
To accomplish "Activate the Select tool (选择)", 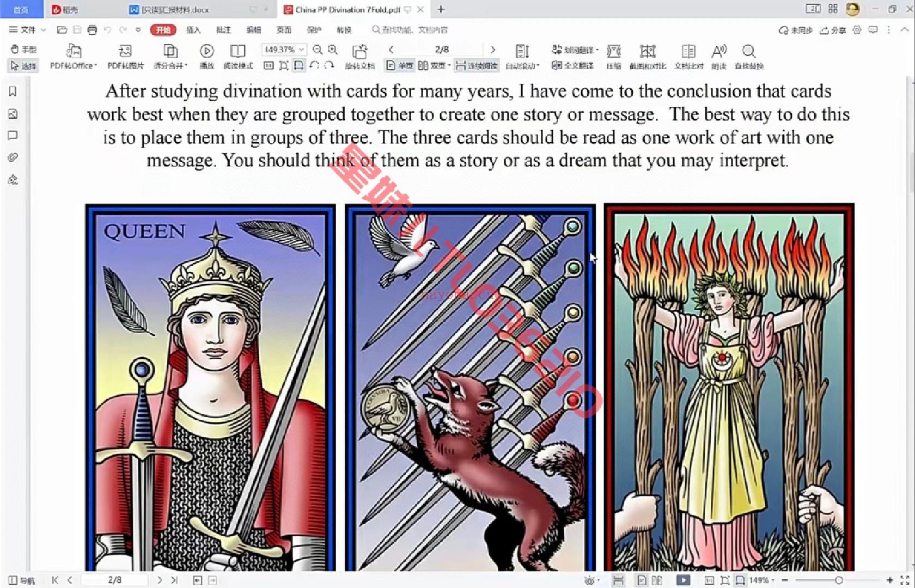I will pos(23,66).
